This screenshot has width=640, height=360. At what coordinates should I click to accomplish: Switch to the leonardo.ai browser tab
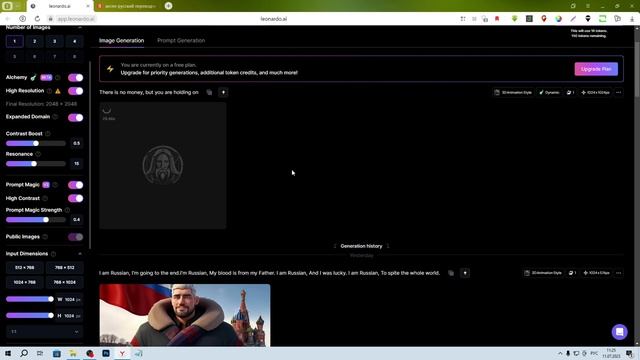coord(60,6)
